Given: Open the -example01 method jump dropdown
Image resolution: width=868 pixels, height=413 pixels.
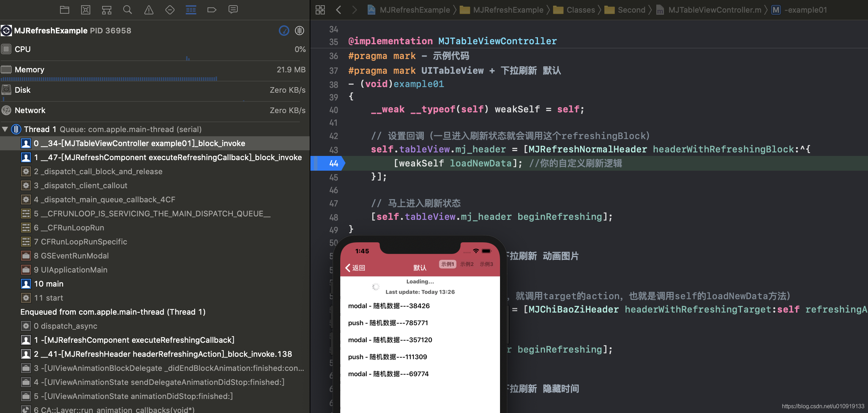Looking at the screenshot, I should pos(805,10).
